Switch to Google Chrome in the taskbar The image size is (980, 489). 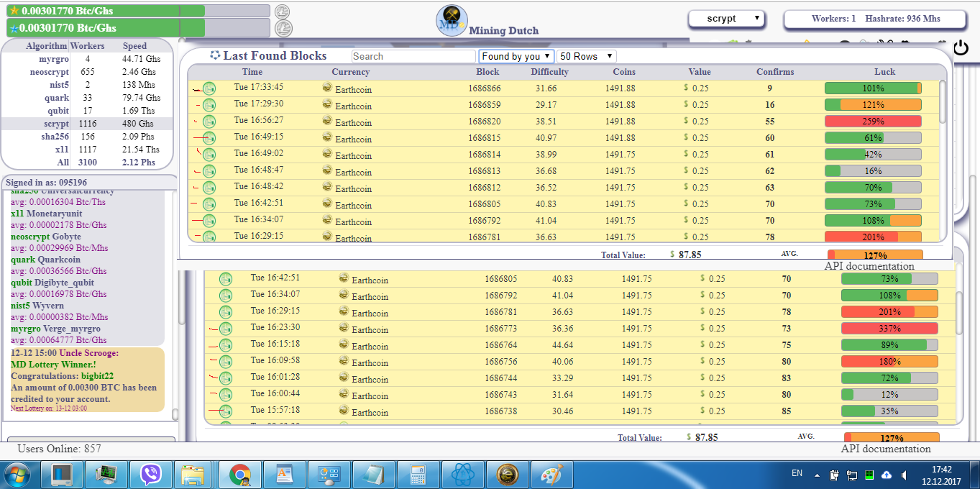tap(239, 475)
